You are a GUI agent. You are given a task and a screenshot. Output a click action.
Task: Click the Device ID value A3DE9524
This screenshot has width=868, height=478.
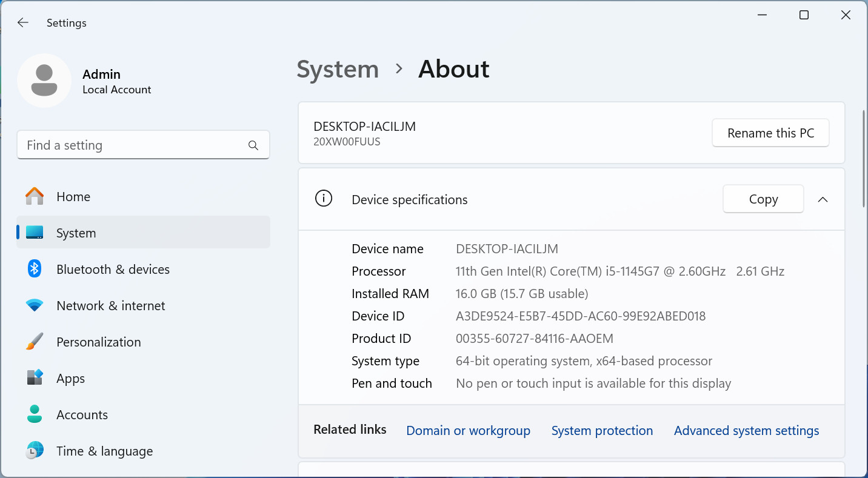pos(581,316)
